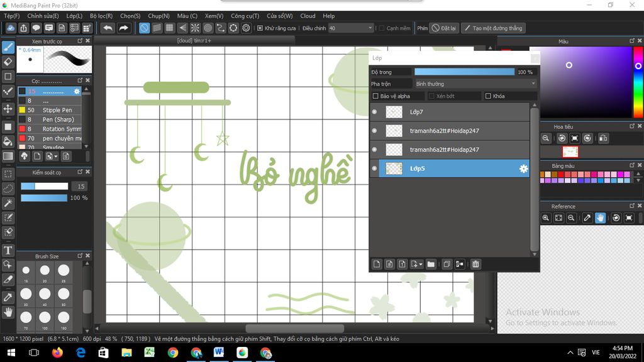Enable the vanishing point snap
This screenshot has width=644, height=362.
(182, 28)
